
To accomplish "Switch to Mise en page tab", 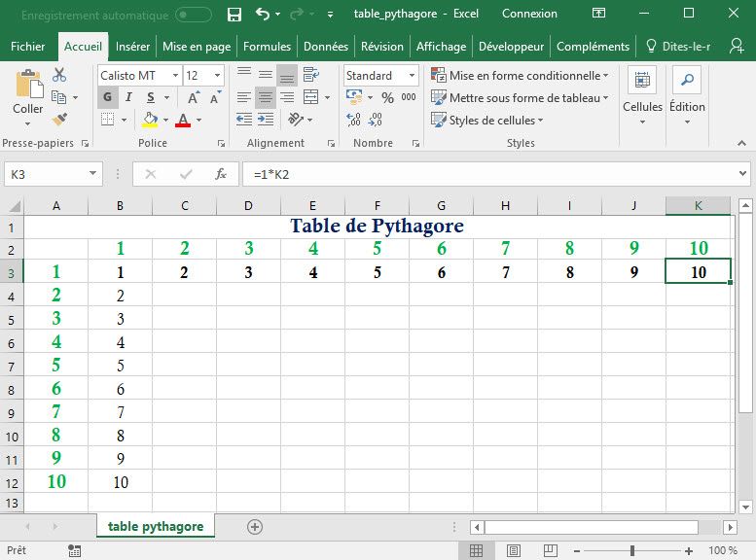I will (x=197, y=47).
